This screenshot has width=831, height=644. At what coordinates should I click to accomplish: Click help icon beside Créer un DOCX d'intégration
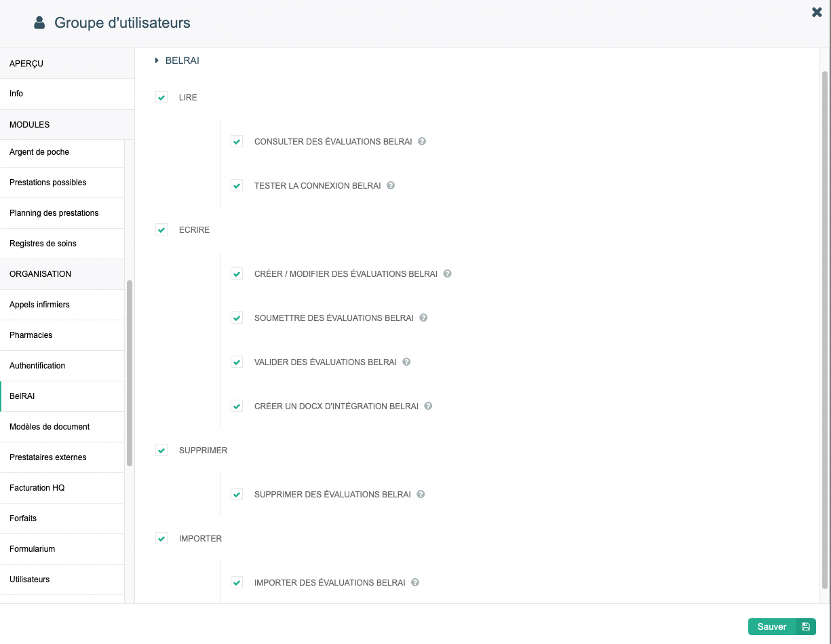(x=428, y=406)
